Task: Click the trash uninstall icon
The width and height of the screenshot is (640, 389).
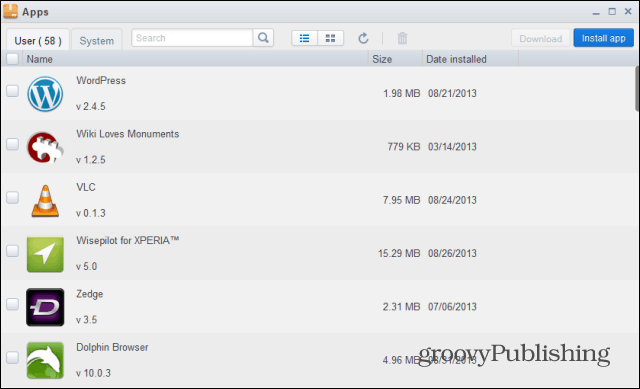Action: pos(402,38)
